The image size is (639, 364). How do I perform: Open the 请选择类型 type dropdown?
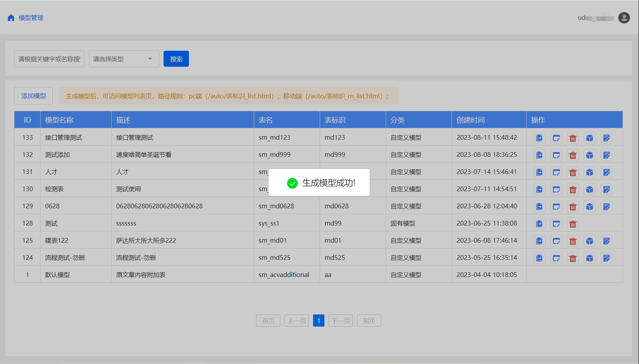124,59
